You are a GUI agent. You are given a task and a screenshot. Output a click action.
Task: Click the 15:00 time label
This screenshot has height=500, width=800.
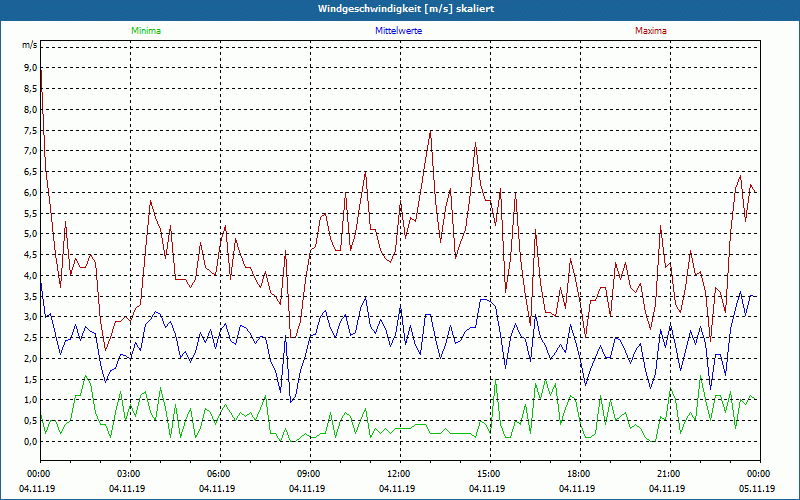click(490, 474)
